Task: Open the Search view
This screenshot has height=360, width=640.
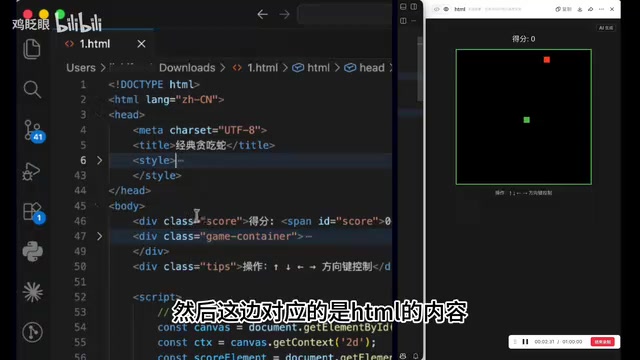Action: (x=32, y=89)
